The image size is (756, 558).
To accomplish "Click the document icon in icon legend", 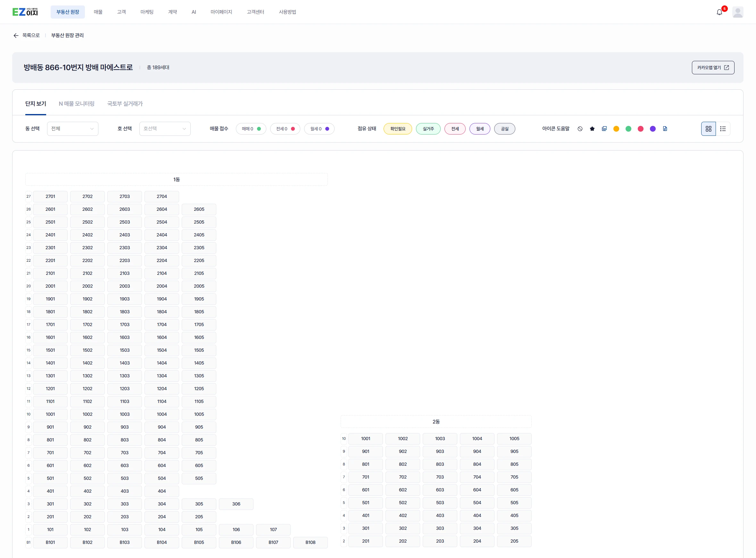I will tap(665, 129).
